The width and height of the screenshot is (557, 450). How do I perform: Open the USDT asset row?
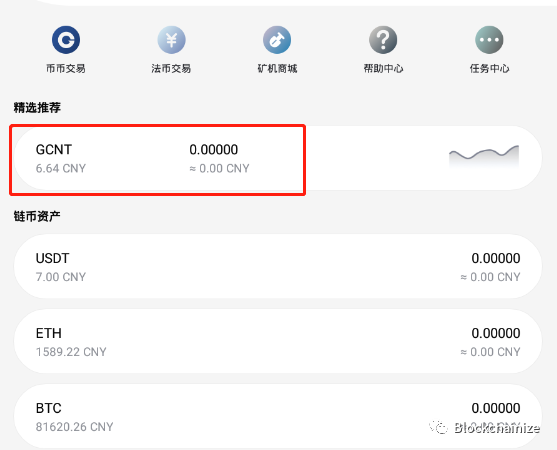tap(278, 266)
